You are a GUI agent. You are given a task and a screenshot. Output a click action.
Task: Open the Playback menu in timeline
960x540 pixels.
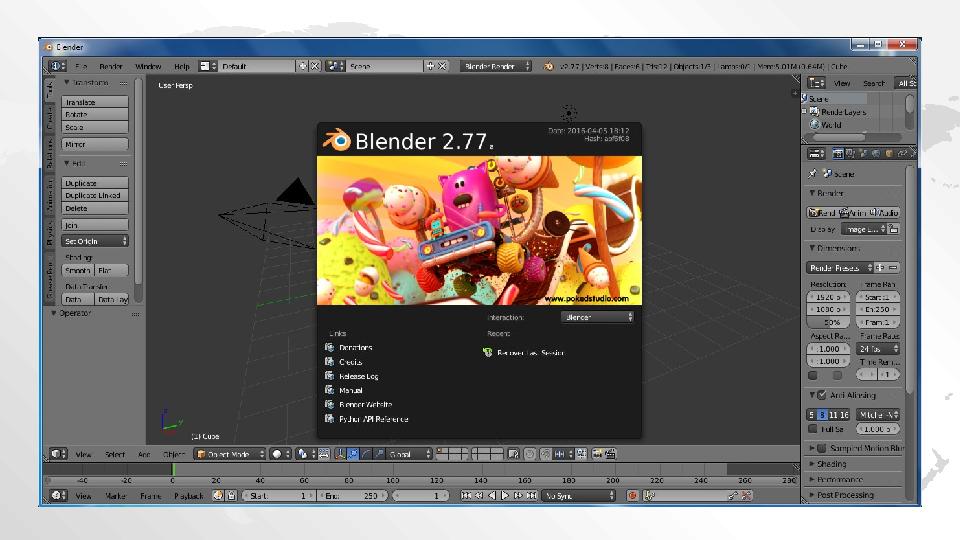pyautogui.click(x=189, y=496)
